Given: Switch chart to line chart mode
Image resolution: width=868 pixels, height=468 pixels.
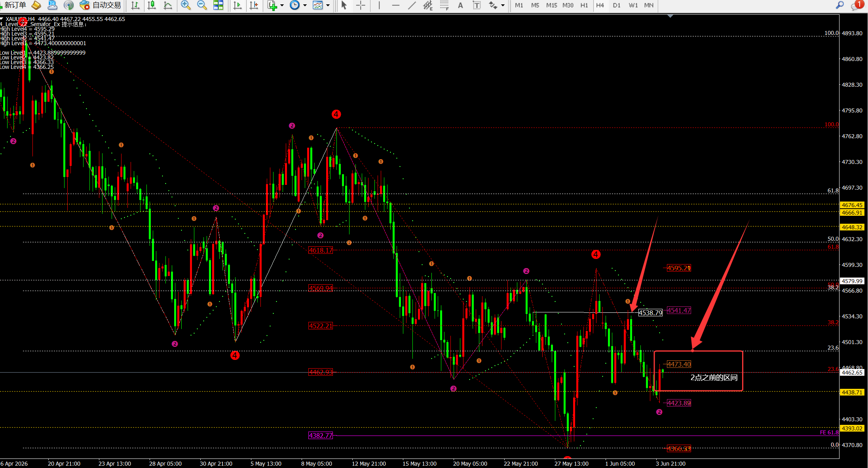Looking at the screenshot, I should coord(168,5).
